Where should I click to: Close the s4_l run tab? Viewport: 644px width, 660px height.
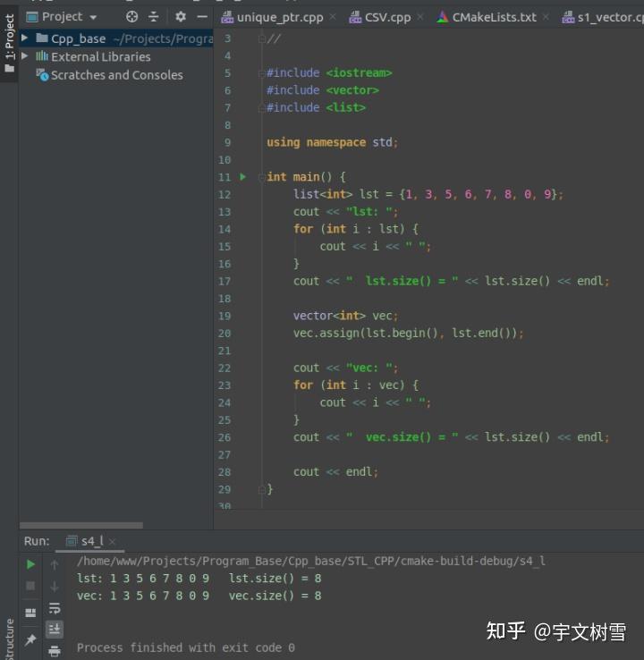(112, 542)
